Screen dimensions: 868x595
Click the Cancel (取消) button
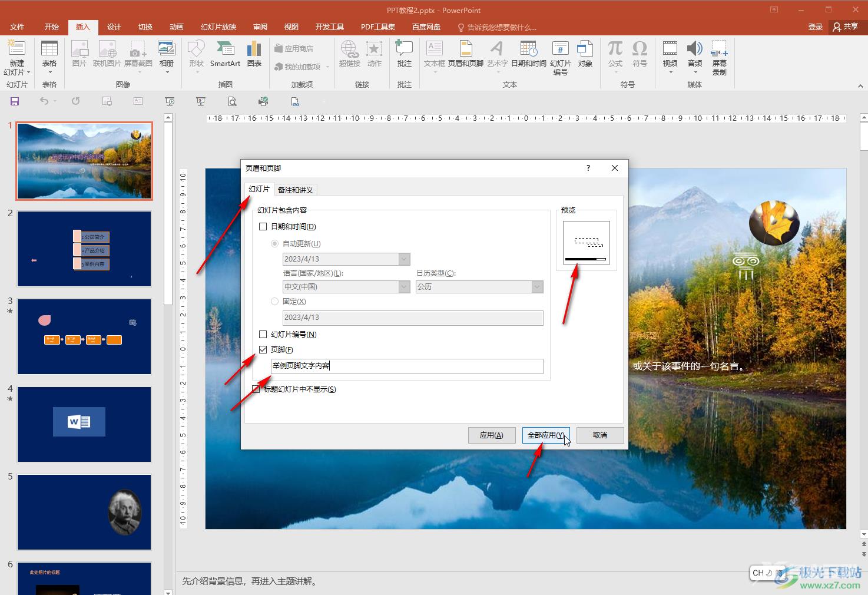[x=600, y=435]
